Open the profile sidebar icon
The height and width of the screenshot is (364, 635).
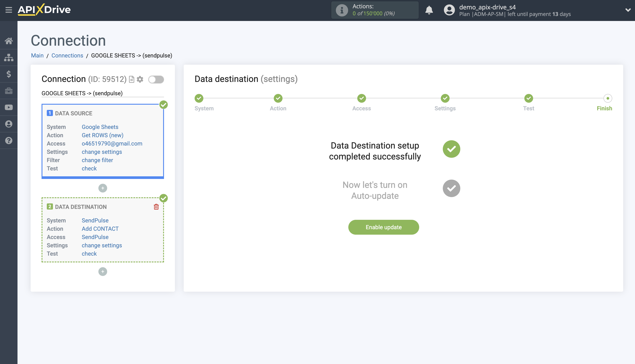pos(9,124)
